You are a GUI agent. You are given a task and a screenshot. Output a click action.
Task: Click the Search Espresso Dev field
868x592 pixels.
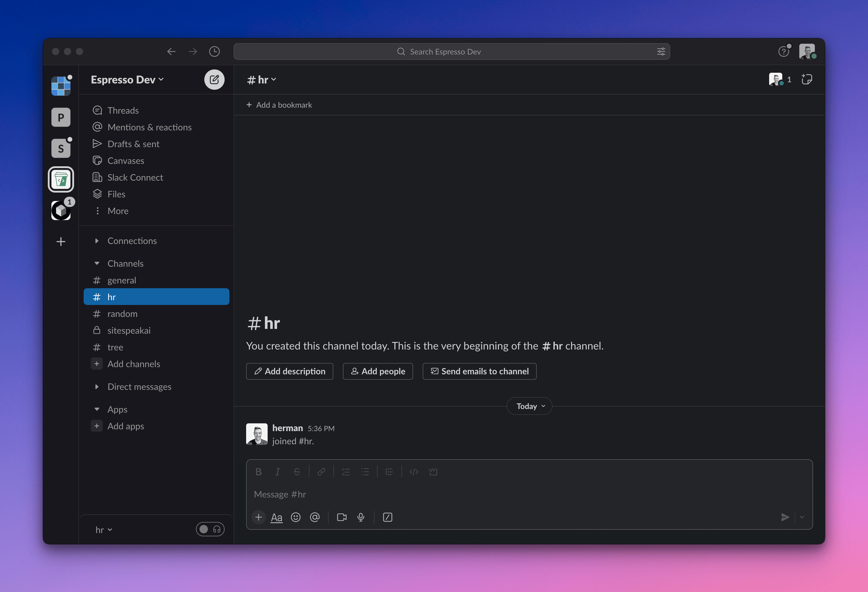pyautogui.click(x=452, y=52)
